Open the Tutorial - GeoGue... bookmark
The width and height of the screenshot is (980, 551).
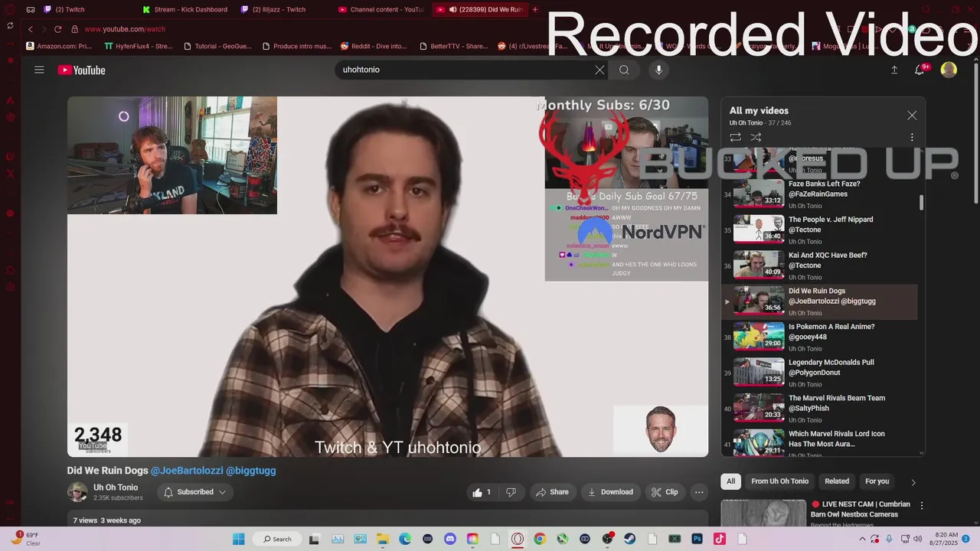coord(217,46)
